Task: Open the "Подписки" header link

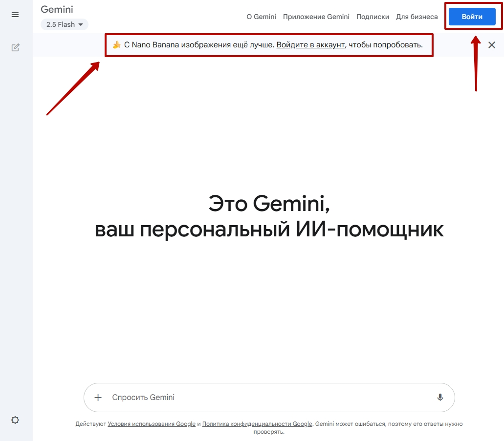Action: pyautogui.click(x=373, y=17)
